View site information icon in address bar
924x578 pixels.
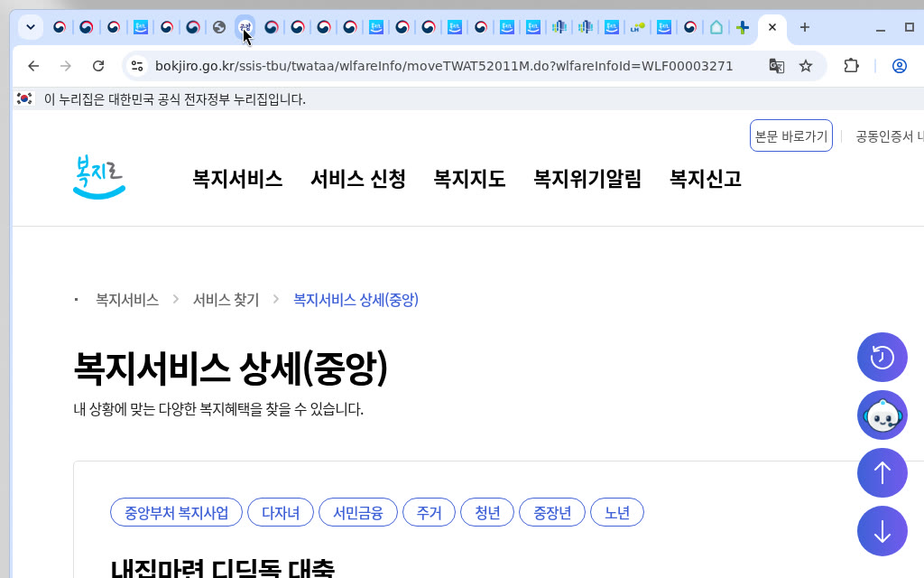pyautogui.click(x=137, y=66)
